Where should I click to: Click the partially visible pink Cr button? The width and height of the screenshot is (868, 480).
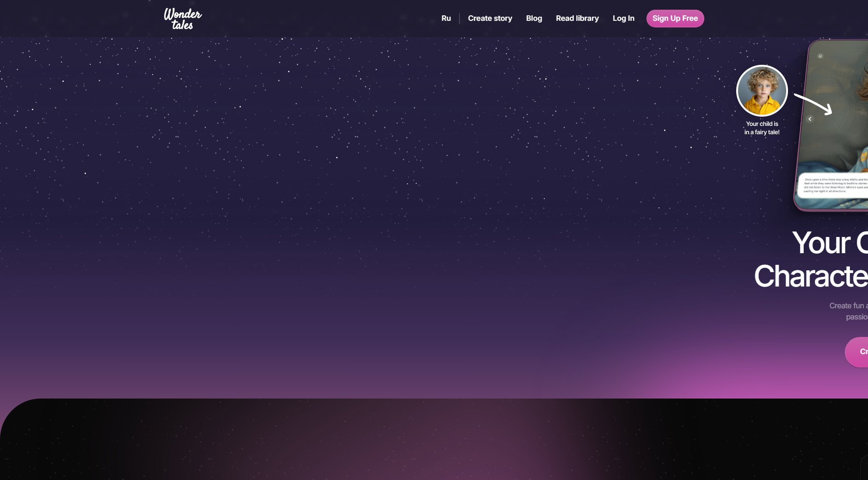[858, 352]
